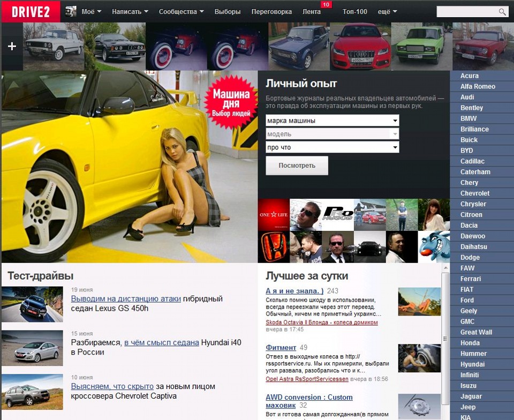Open the blue cartoon bull avatar
The height and width of the screenshot is (420, 514).
click(x=434, y=247)
